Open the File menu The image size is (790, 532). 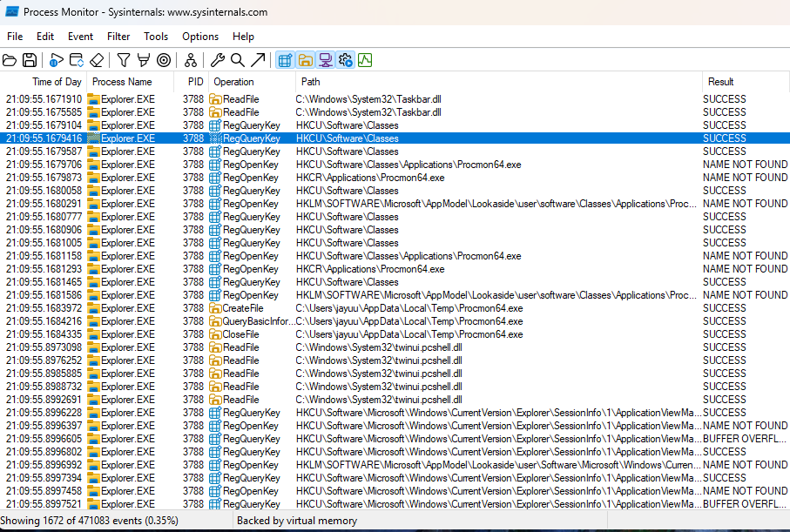[x=15, y=37]
